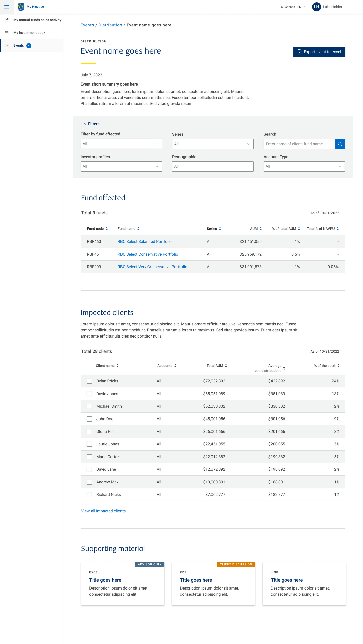Select checkbox for Michael Smith
The image size is (363, 644).
89,406
